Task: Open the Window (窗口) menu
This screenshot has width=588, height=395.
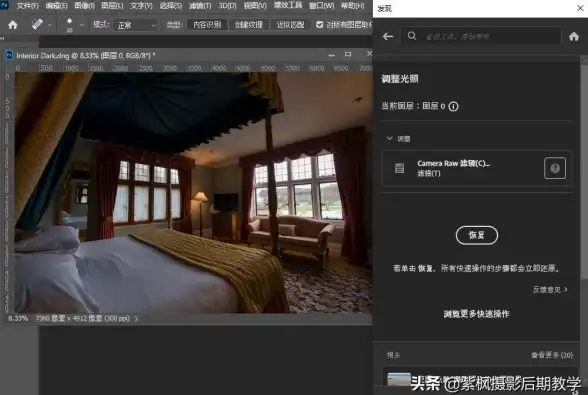Action: [x=321, y=6]
